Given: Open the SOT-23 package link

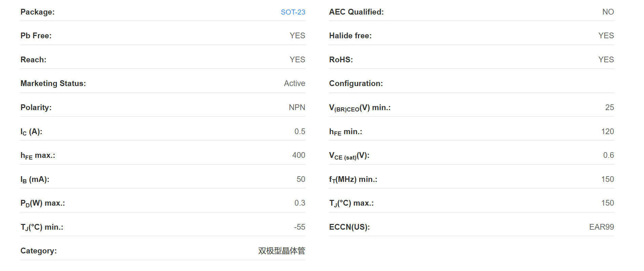Looking at the screenshot, I should pyautogui.click(x=293, y=12).
